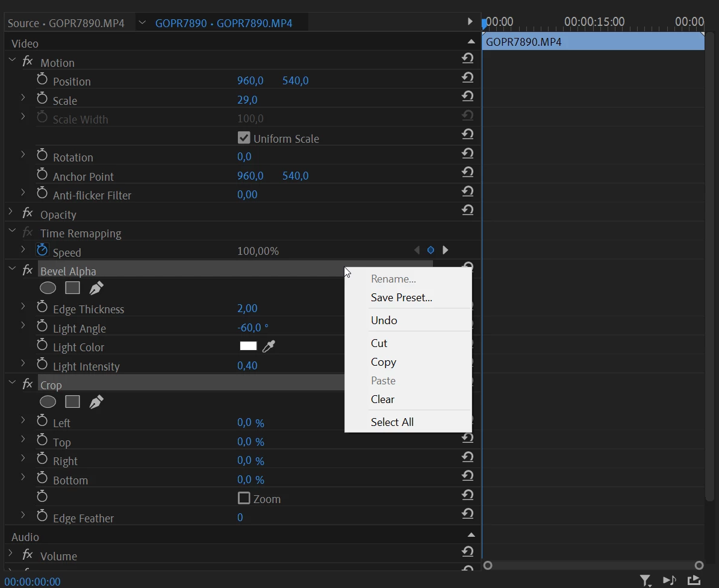719x588 pixels.
Task: Collapse the Audio effects section arrow
Action: pyautogui.click(x=471, y=535)
